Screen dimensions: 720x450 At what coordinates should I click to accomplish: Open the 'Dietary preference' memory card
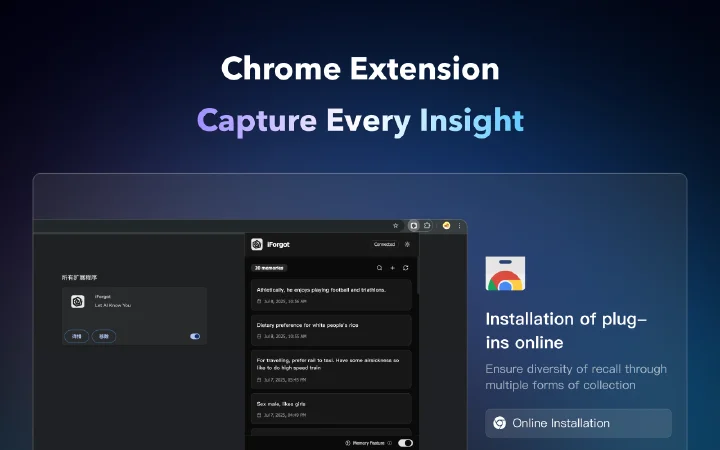331,330
